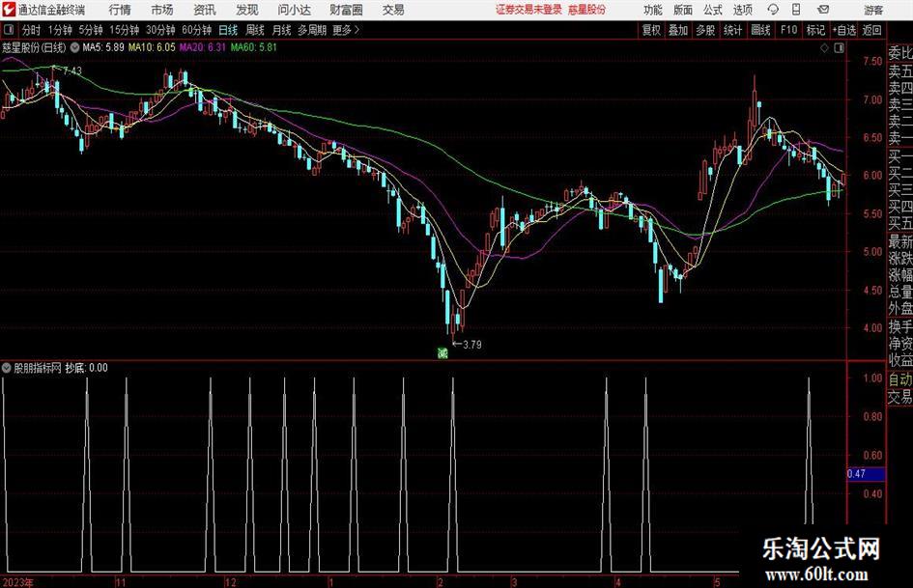Switch to 15分钟 period
913x588 pixels.
click(124, 30)
